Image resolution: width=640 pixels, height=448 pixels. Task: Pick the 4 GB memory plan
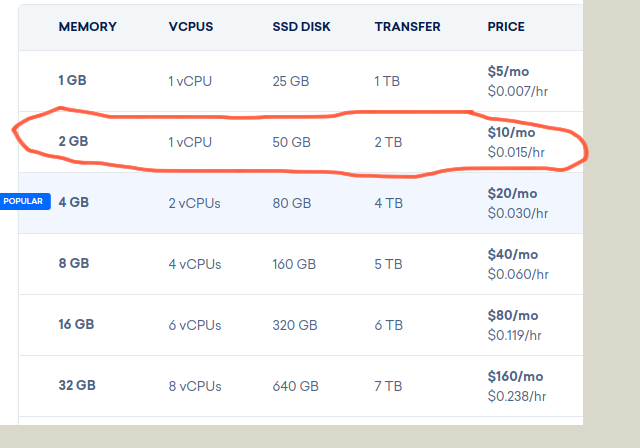point(74,202)
